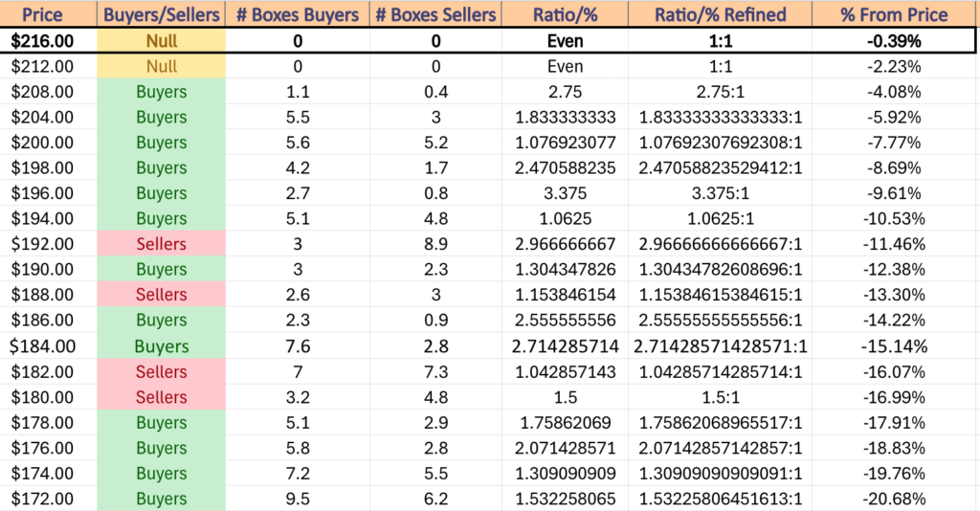Click the 7.3 boxes sellers cell

435,371
